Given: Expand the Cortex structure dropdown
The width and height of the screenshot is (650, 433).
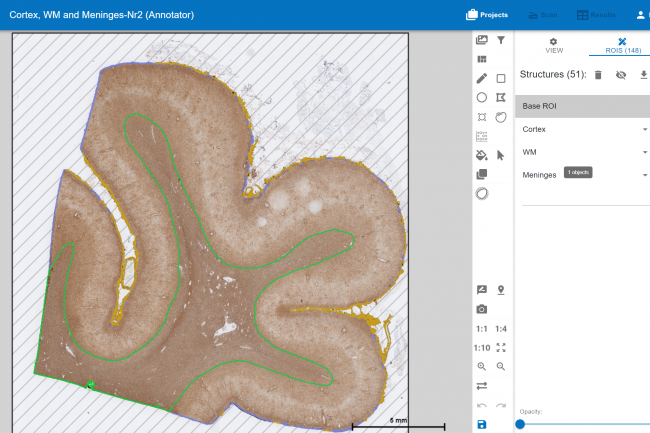Looking at the screenshot, I should (644, 129).
